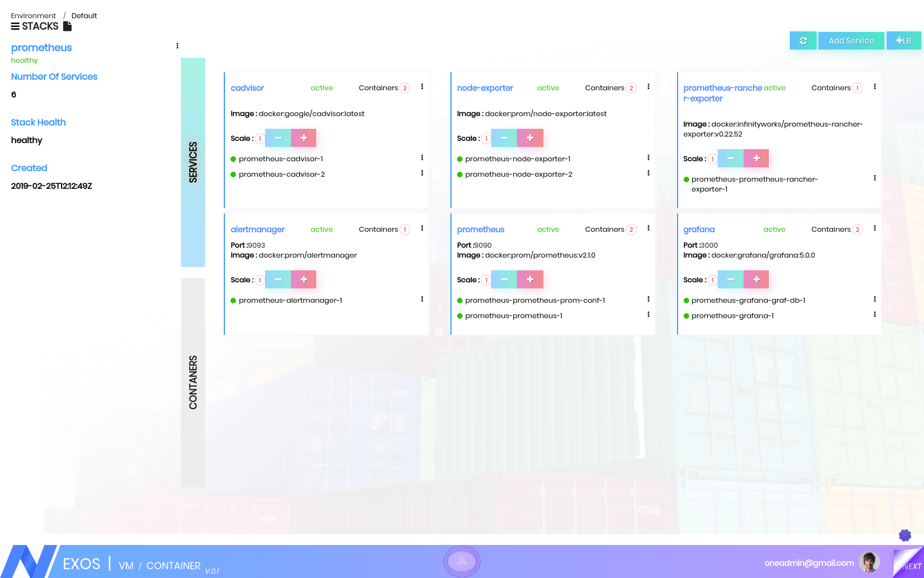This screenshot has width=924, height=578.
Task: Click the Default breadcrumb environment
Action: 84,15
